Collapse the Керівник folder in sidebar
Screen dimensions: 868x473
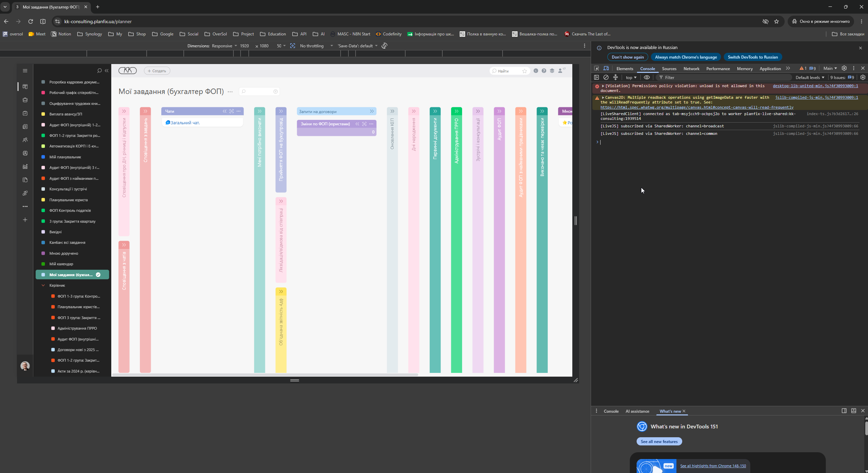click(43, 285)
